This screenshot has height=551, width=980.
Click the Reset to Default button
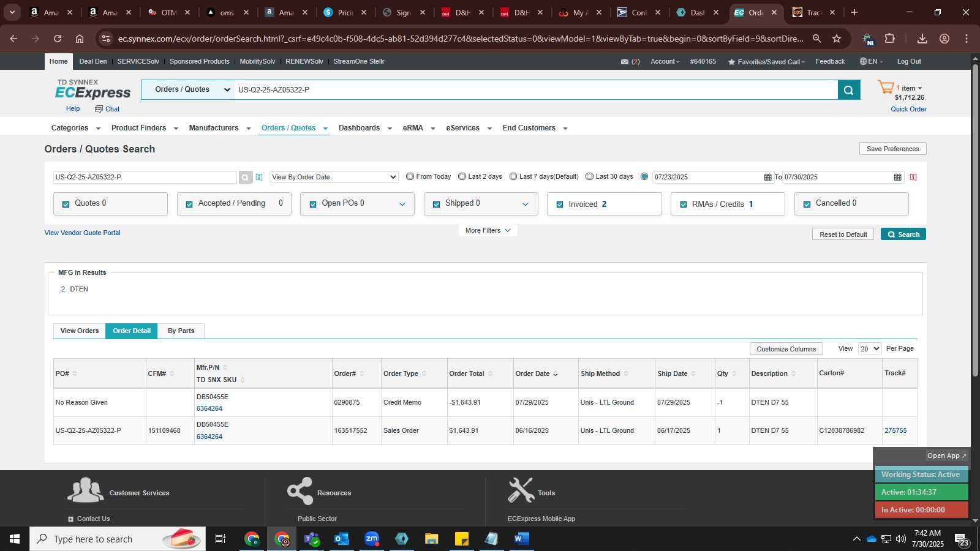(843, 234)
